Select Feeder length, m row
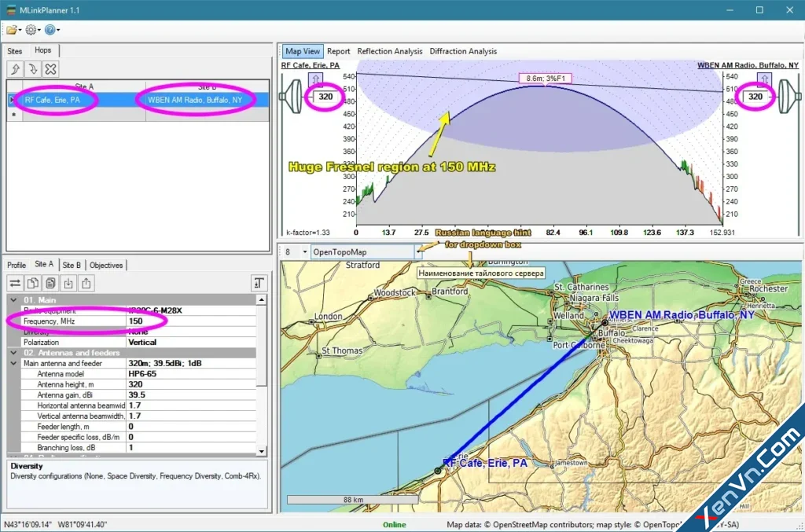Image resolution: width=805 pixels, height=532 pixels. 138,427
